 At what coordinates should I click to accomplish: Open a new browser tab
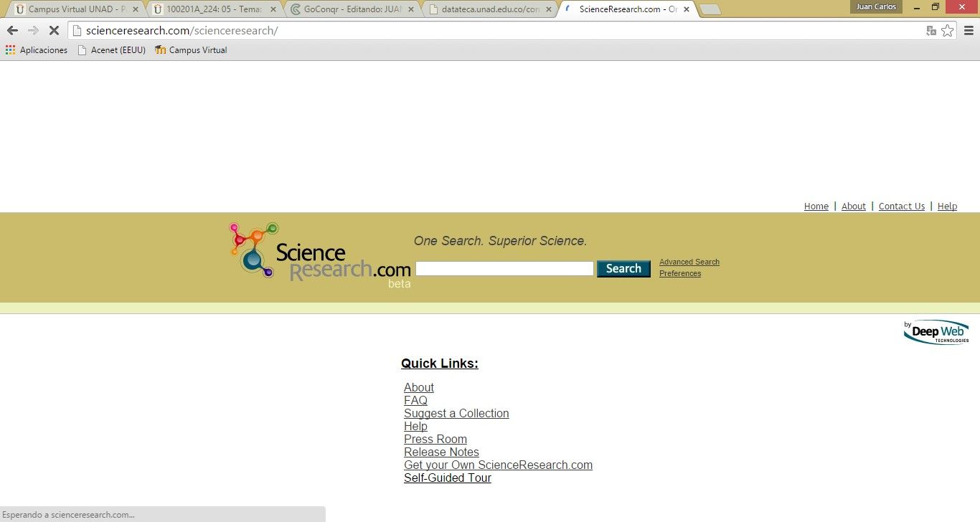710,10
